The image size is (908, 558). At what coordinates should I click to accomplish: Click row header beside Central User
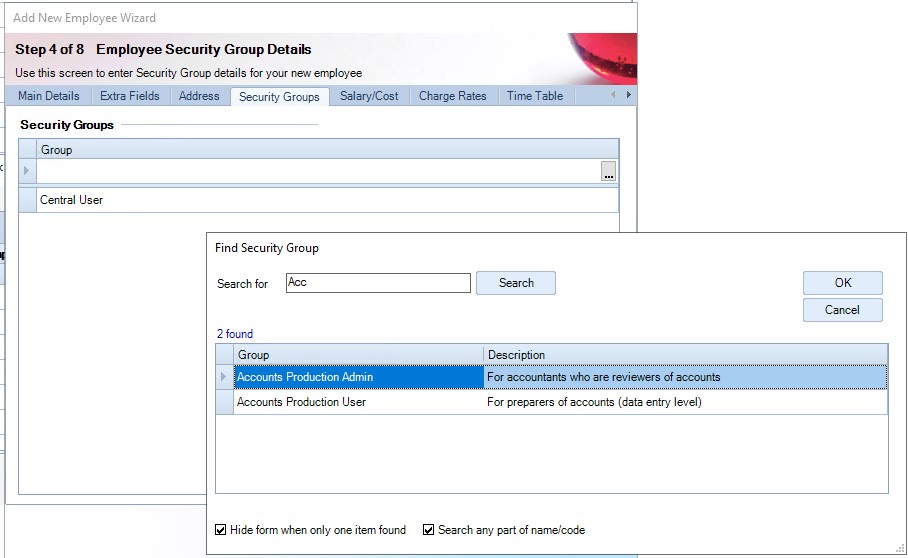[28, 200]
